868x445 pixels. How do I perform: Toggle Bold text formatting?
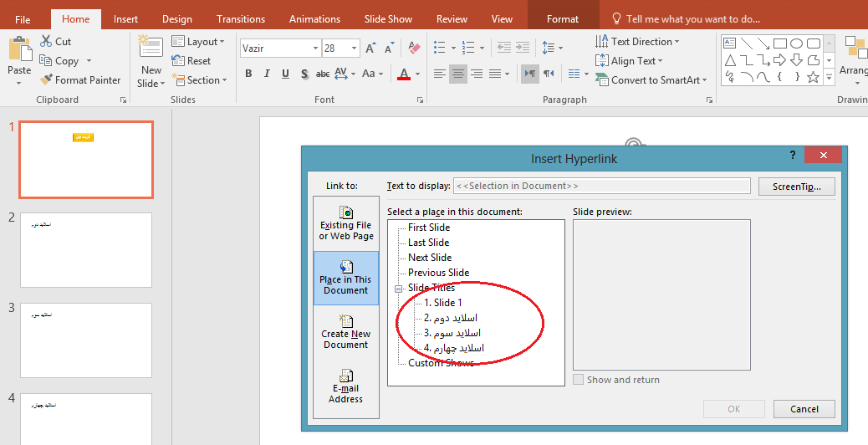(248, 74)
